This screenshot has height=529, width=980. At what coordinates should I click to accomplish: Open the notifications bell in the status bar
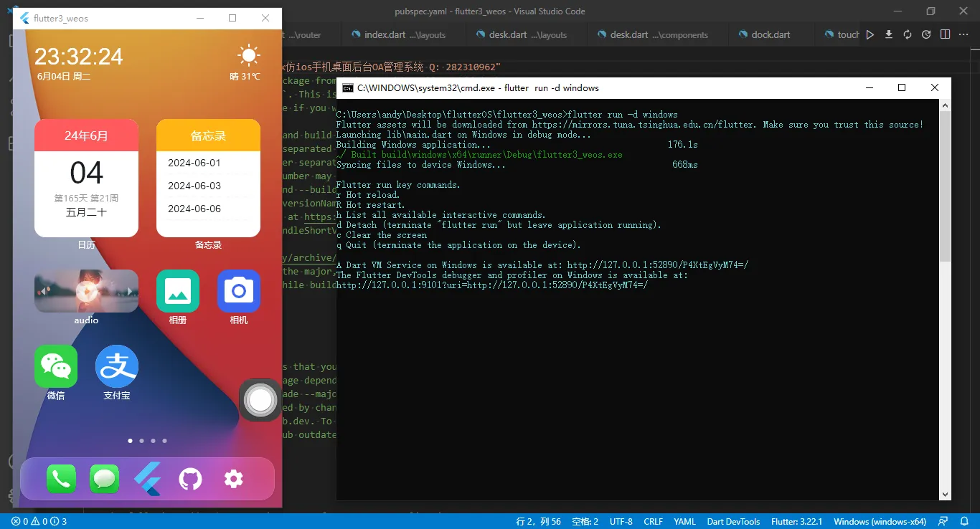(x=965, y=521)
